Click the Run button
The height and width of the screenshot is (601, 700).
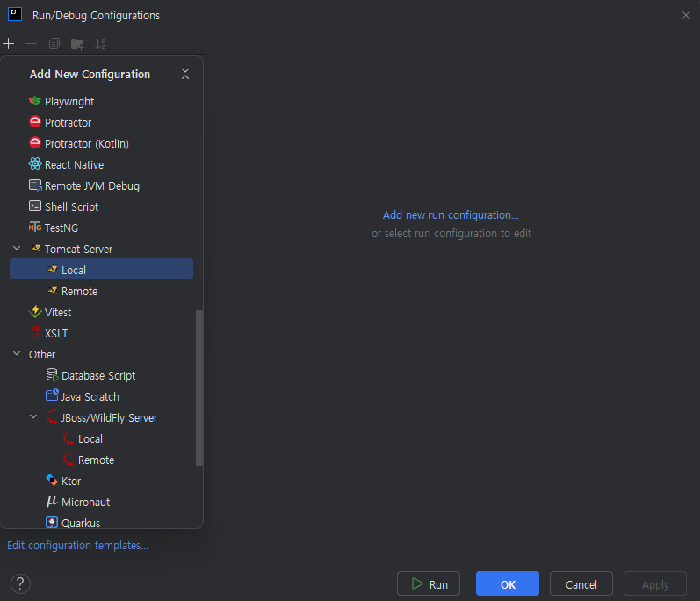[x=429, y=583]
